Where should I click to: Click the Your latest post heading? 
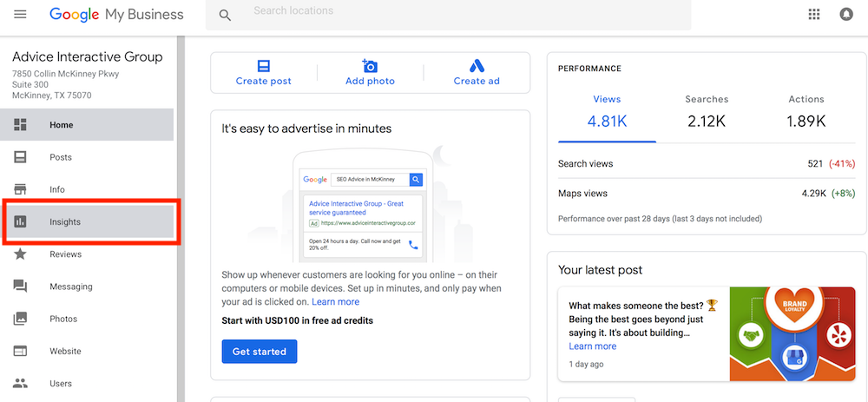click(x=600, y=270)
